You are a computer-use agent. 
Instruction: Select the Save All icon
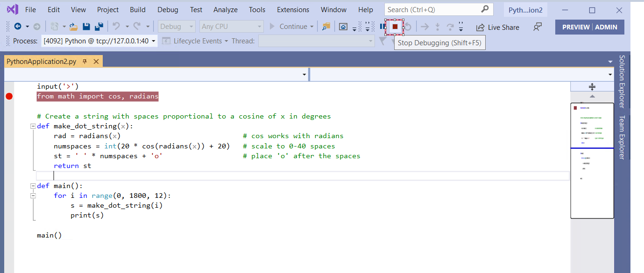coord(99,27)
